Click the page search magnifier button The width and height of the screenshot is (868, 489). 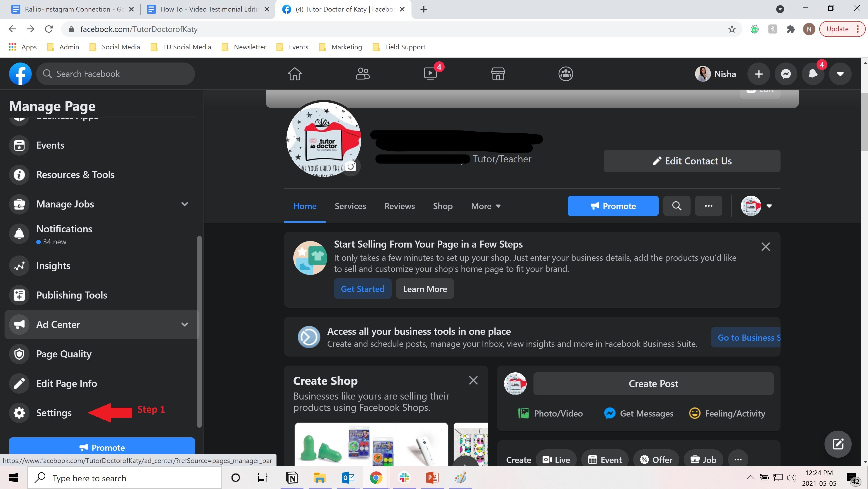click(x=676, y=206)
